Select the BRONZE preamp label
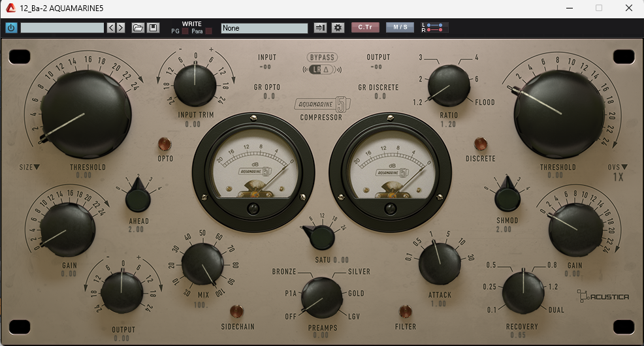The width and height of the screenshot is (644, 346). [284, 272]
